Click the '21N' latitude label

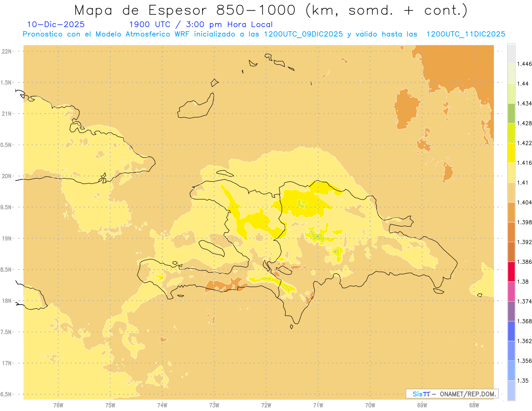pyautogui.click(x=7, y=114)
